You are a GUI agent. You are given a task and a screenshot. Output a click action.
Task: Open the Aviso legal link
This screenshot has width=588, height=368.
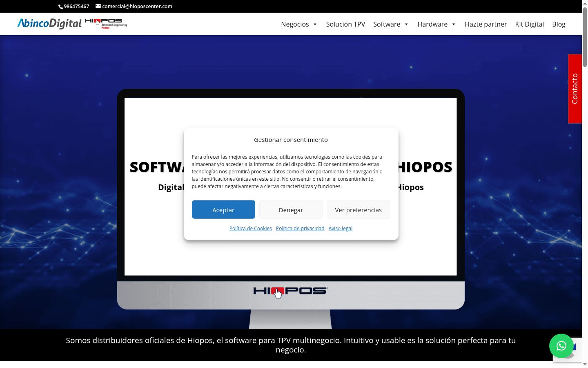(341, 229)
